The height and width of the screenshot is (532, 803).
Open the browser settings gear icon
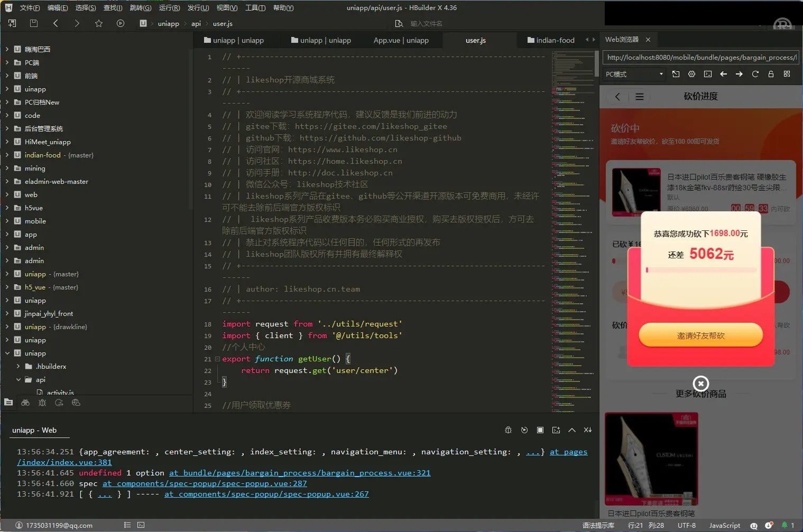(691, 74)
